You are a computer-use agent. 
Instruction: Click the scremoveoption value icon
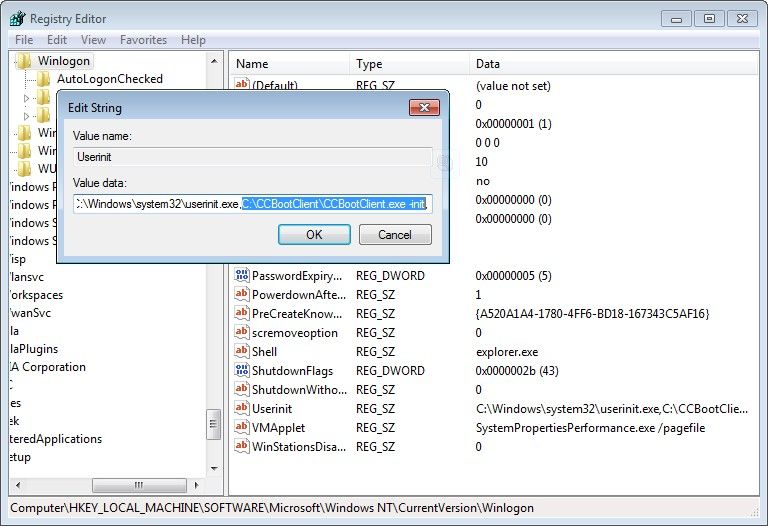[x=241, y=332]
